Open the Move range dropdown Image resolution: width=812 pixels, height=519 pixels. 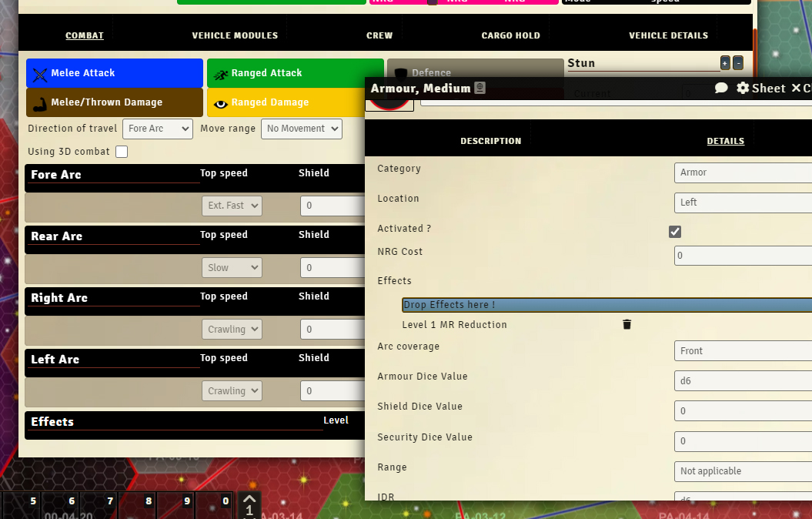pyautogui.click(x=301, y=129)
